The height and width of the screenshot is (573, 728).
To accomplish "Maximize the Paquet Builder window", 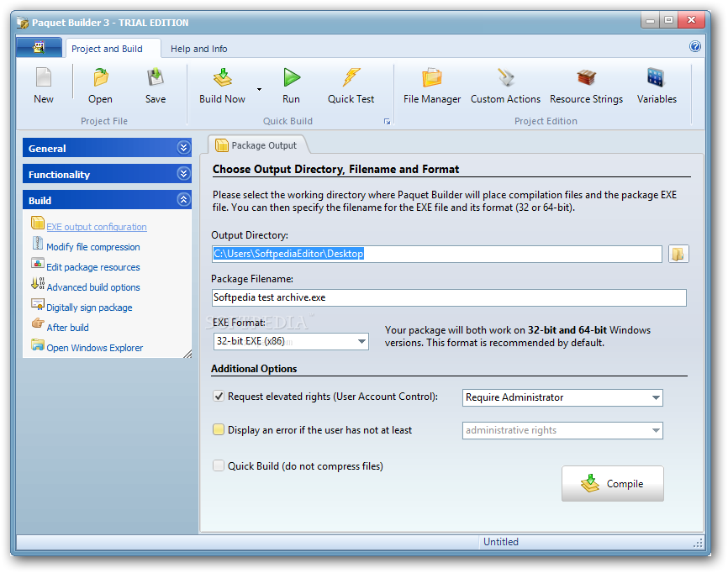I will click(x=668, y=20).
